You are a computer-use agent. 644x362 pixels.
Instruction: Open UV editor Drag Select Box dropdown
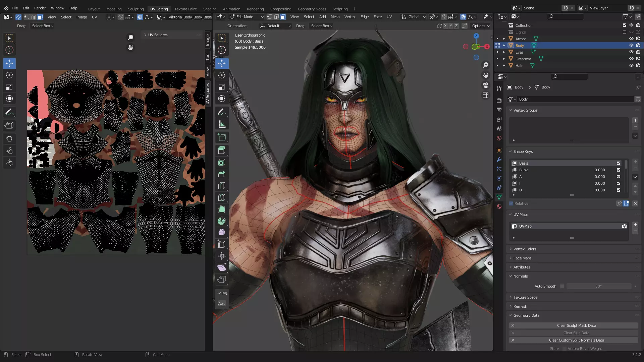click(42, 26)
